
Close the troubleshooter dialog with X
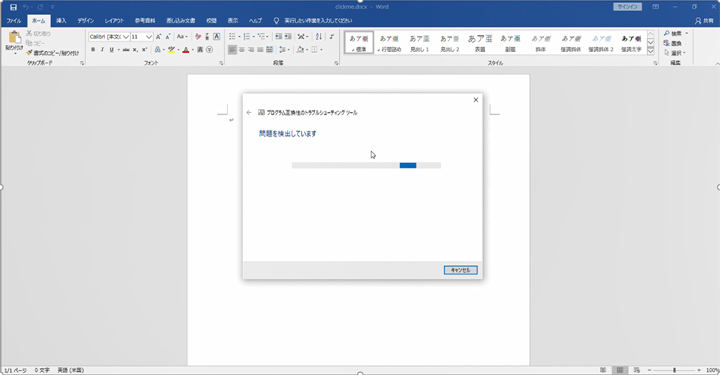point(476,100)
